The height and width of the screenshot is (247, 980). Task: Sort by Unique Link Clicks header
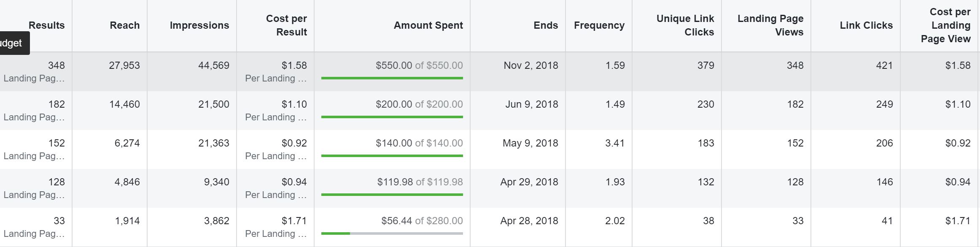tap(685, 25)
